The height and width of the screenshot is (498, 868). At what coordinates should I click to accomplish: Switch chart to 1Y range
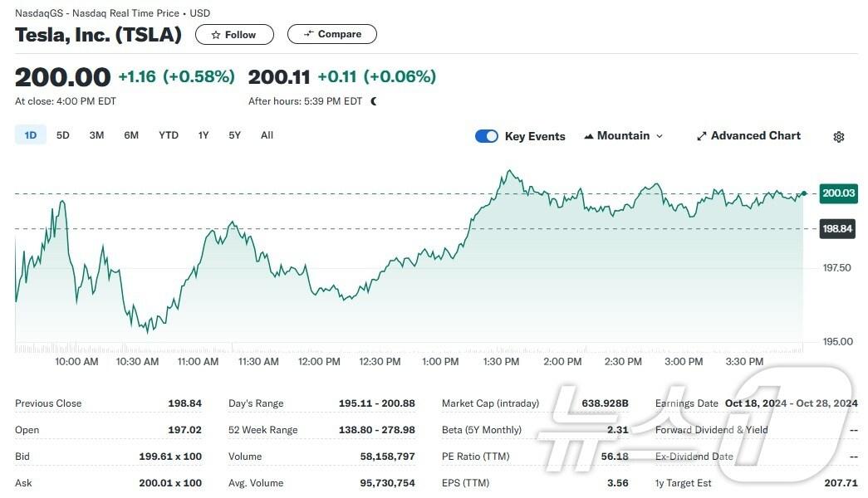(x=204, y=135)
